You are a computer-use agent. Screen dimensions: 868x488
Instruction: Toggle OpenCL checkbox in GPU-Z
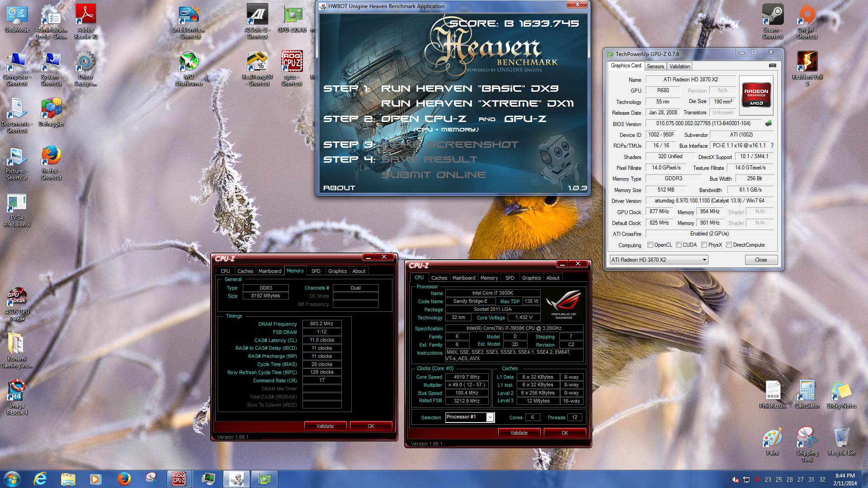coord(650,245)
